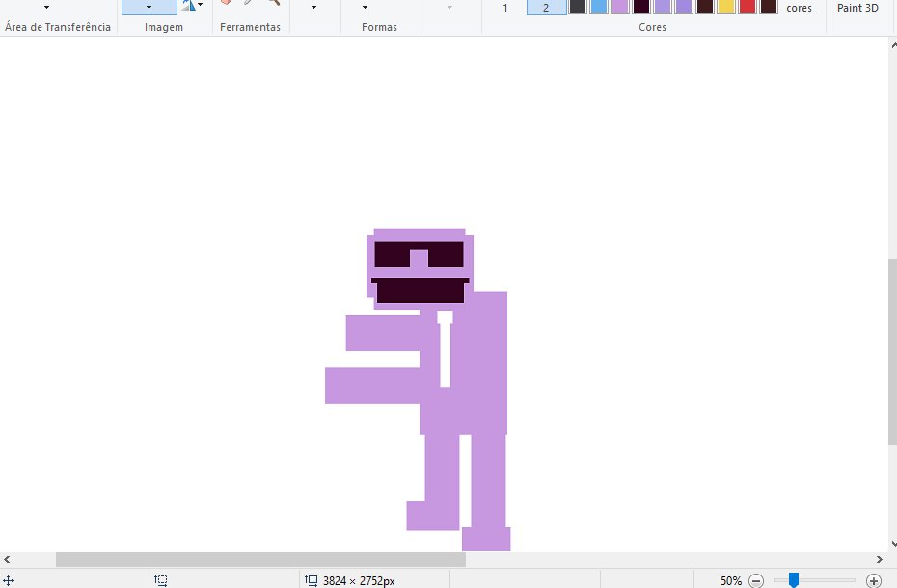Screen dimensions: 897x588
Task: Open the Brushes dropdown arrow
Action: 313,7
